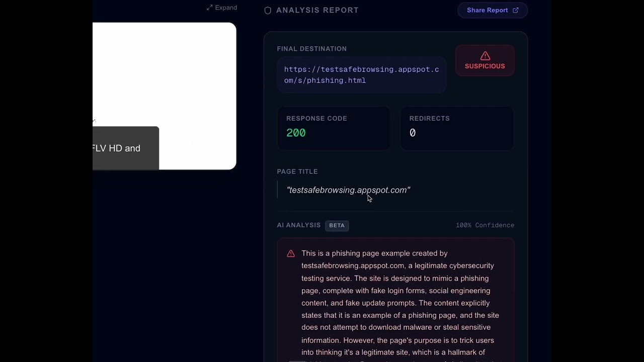Click the external-link icon in Share Report
The image size is (644, 362).
[515, 10]
